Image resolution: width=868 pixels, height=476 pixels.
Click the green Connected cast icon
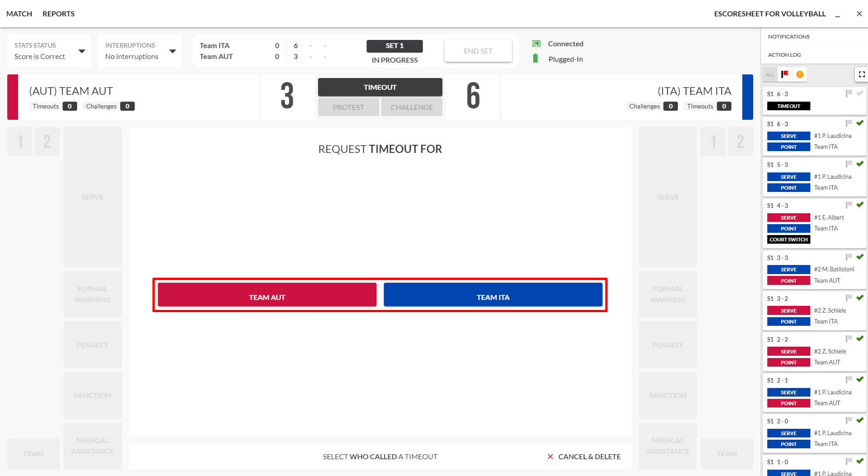coord(536,44)
